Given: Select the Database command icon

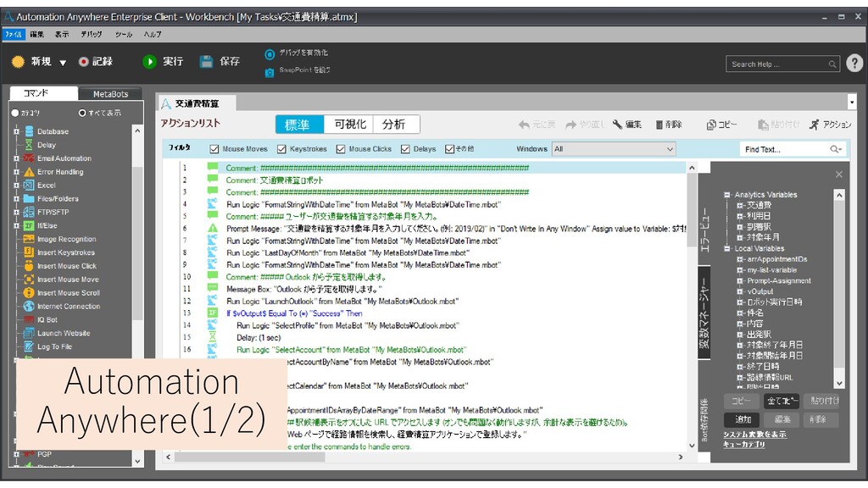Looking at the screenshot, I should coord(29,131).
